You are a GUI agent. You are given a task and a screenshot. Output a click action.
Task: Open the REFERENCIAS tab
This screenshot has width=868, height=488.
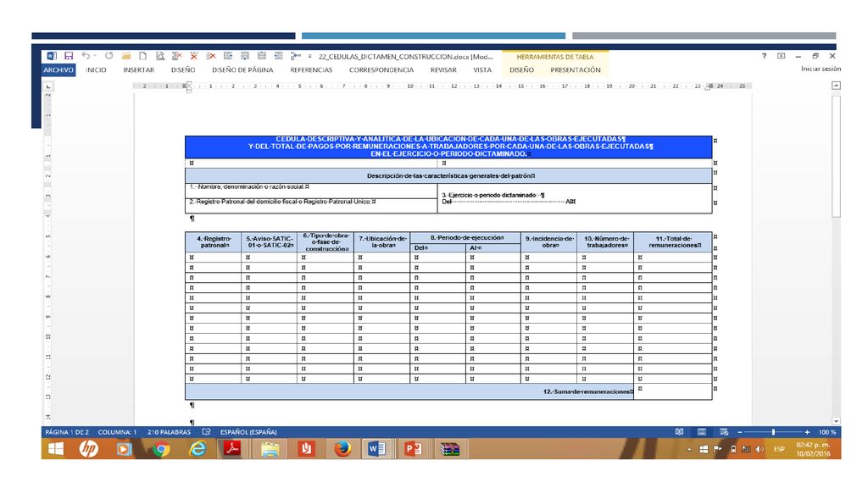311,70
